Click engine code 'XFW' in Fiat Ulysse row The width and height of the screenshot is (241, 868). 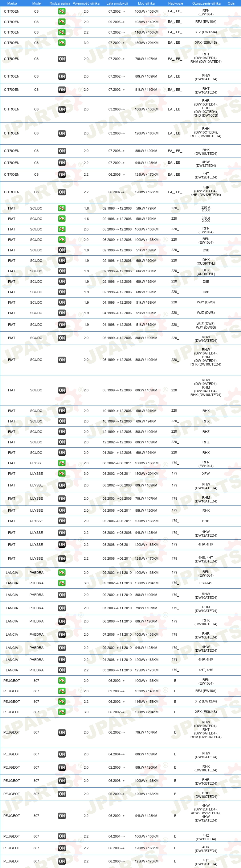tap(206, 474)
